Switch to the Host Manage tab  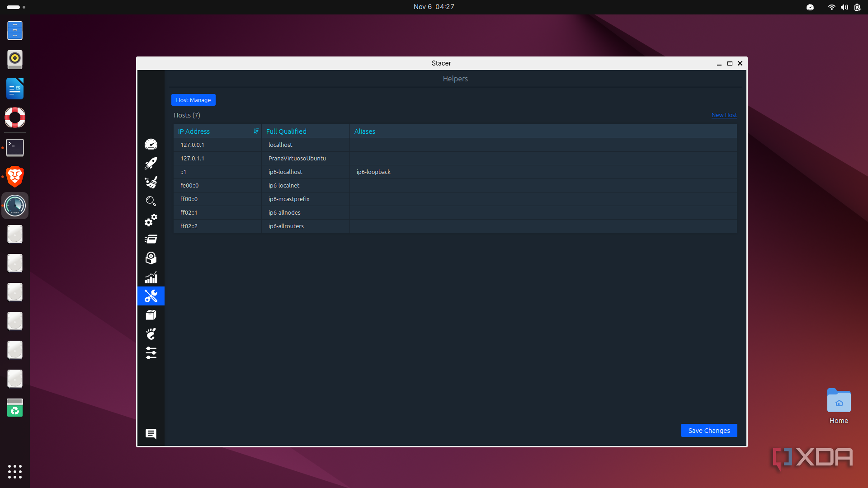193,100
